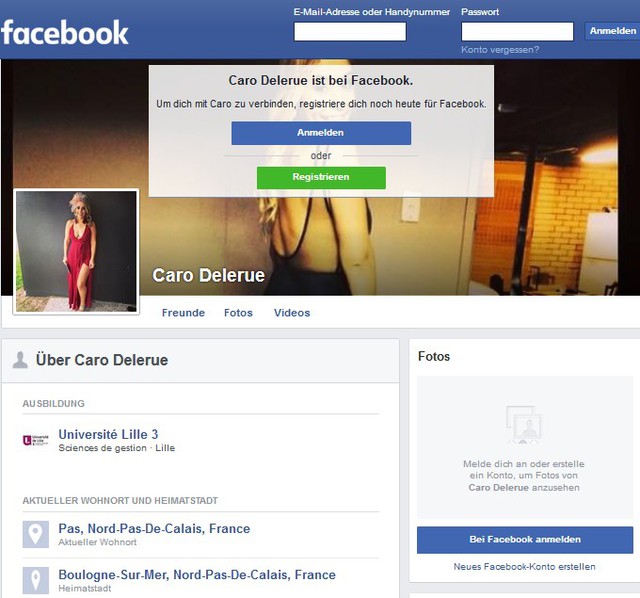640x598 pixels.
Task: Open the profile picture thumbnail
Action: pyautogui.click(x=76, y=251)
